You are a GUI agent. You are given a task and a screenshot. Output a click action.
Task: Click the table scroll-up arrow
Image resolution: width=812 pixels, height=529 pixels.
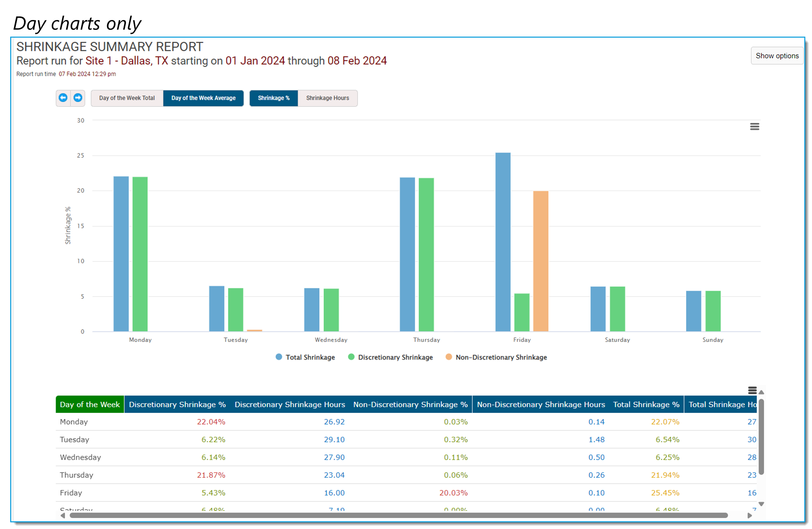point(761,392)
